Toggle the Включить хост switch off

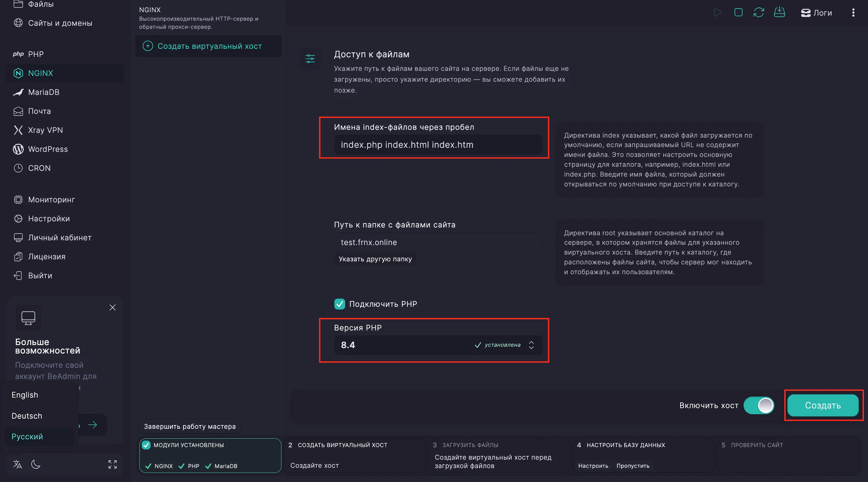pos(759,405)
